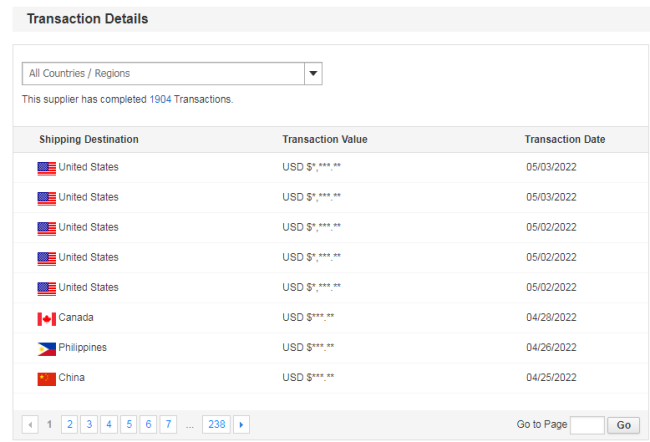650x442 pixels.
Task: Open page 7 of transaction list
Action: [169, 425]
